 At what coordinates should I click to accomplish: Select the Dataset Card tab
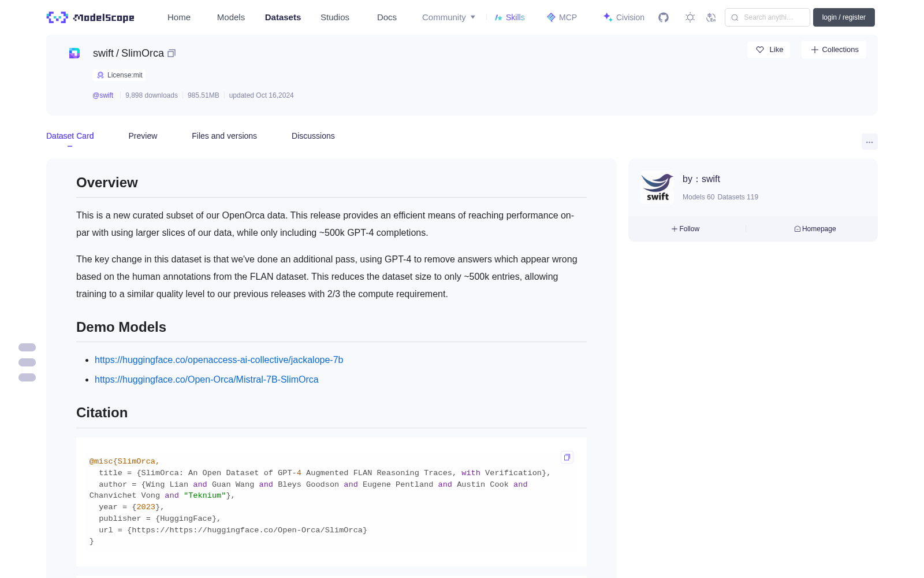point(70,136)
